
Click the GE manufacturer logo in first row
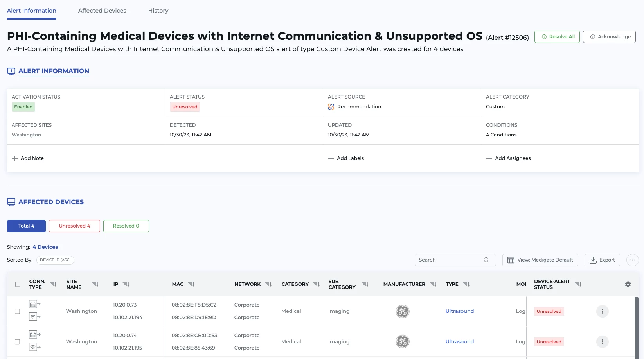402,311
